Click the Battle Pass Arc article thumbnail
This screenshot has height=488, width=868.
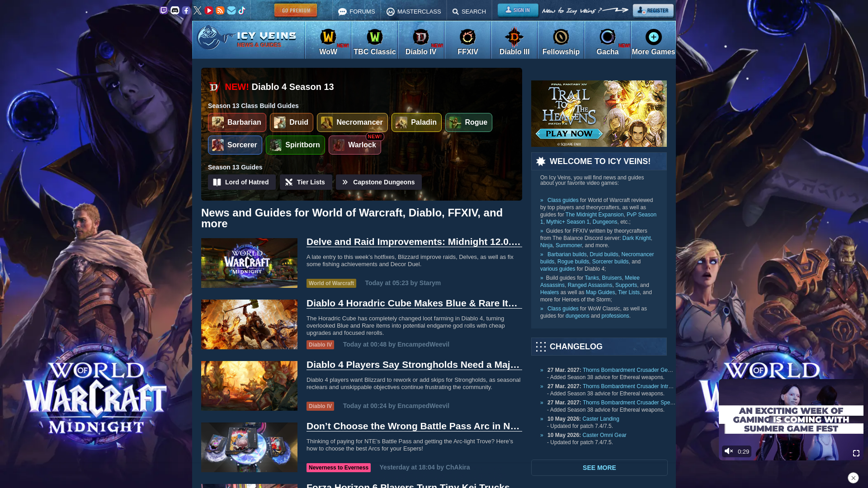(x=249, y=447)
